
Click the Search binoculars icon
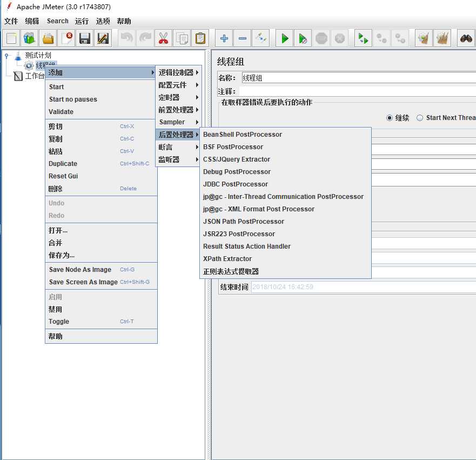pyautogui.click(x=466, y=38)
